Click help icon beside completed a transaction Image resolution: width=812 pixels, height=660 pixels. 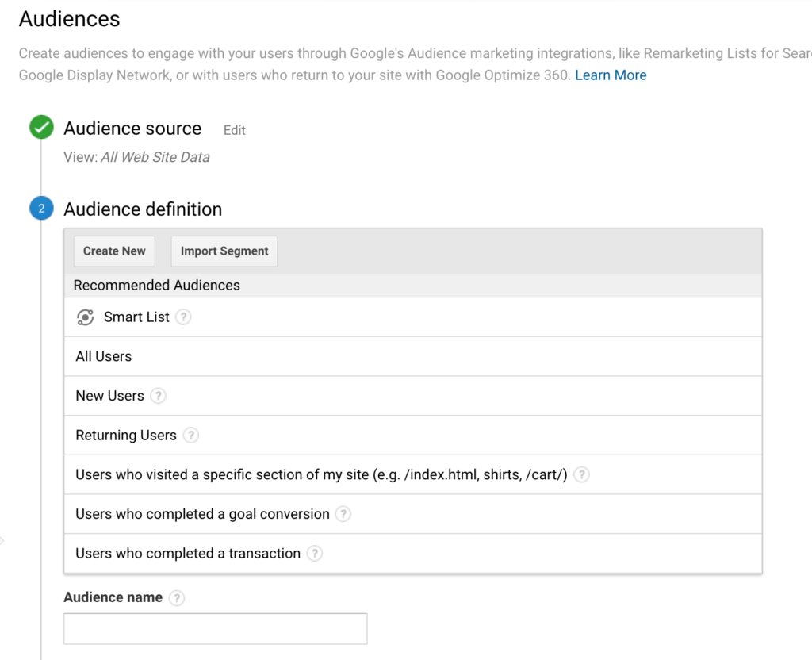pos(314,554)
